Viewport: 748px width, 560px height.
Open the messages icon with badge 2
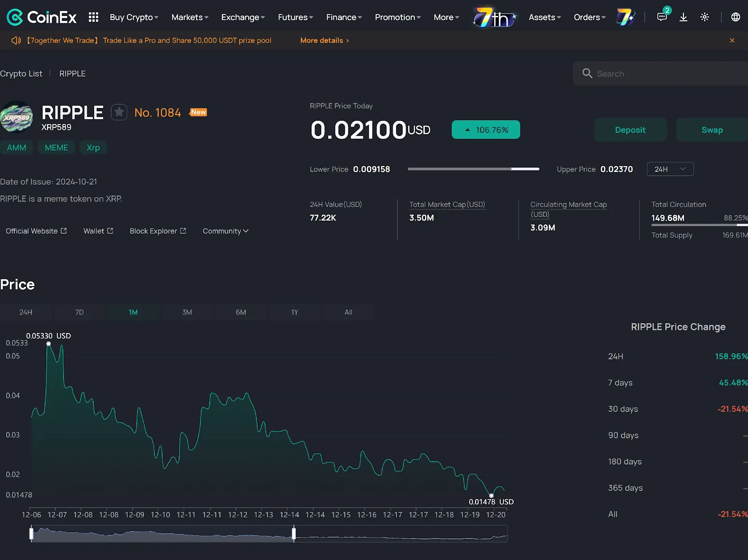point(662,17)
